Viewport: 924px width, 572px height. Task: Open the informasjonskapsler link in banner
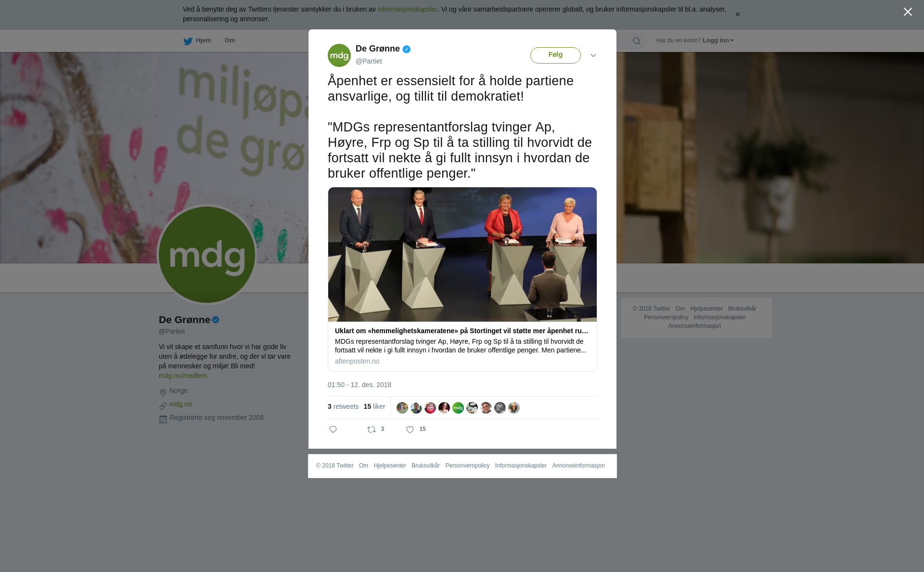click(407, 9)
